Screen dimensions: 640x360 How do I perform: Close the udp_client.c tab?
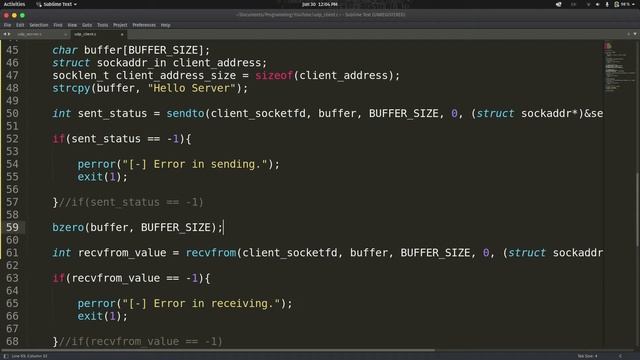click(x=122, y=34)
